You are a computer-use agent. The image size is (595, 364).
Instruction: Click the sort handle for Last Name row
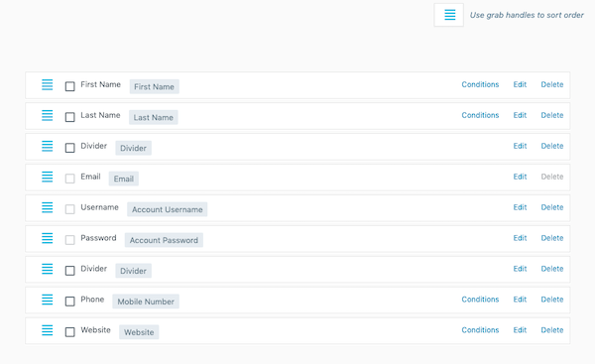click(47, 115)
